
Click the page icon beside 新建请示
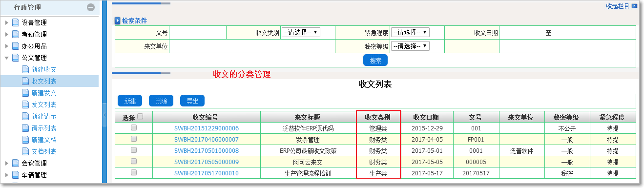pos(25,116)
